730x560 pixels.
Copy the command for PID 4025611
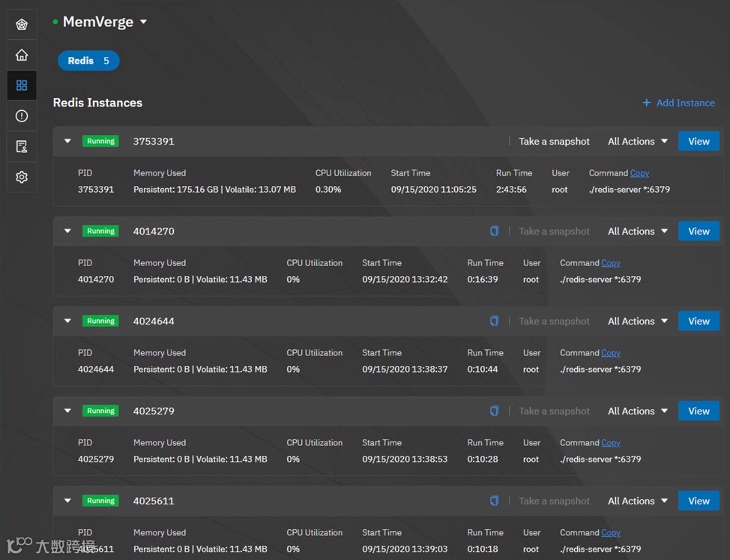(610, 532)
